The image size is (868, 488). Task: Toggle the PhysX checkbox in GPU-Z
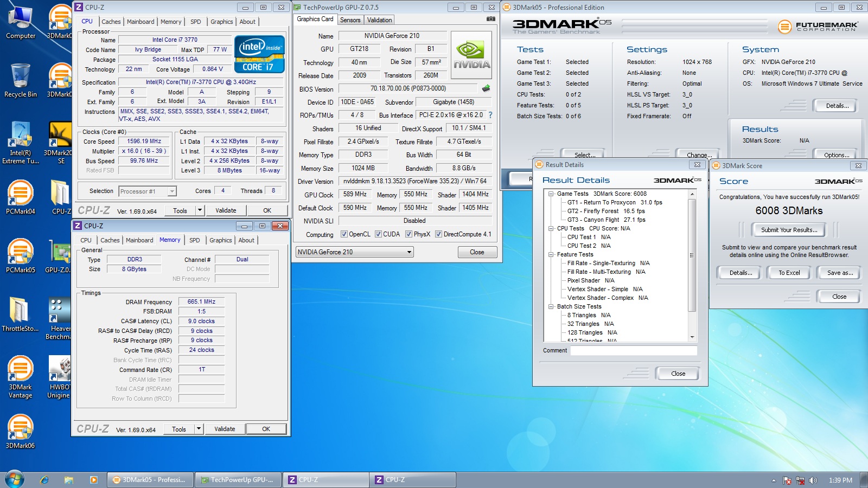pos(409,234)
